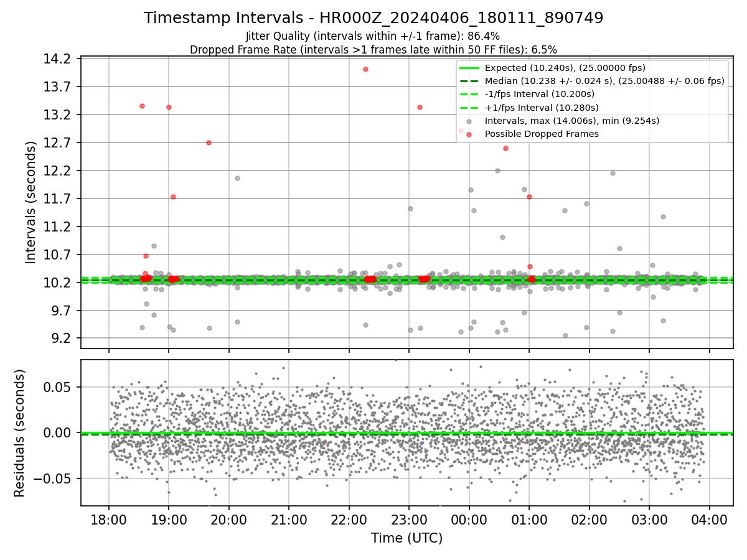The width and height of the screenshot is (747, 560).
Task: Click the '−0.05' residuals tick label
Action: [54, 479]
